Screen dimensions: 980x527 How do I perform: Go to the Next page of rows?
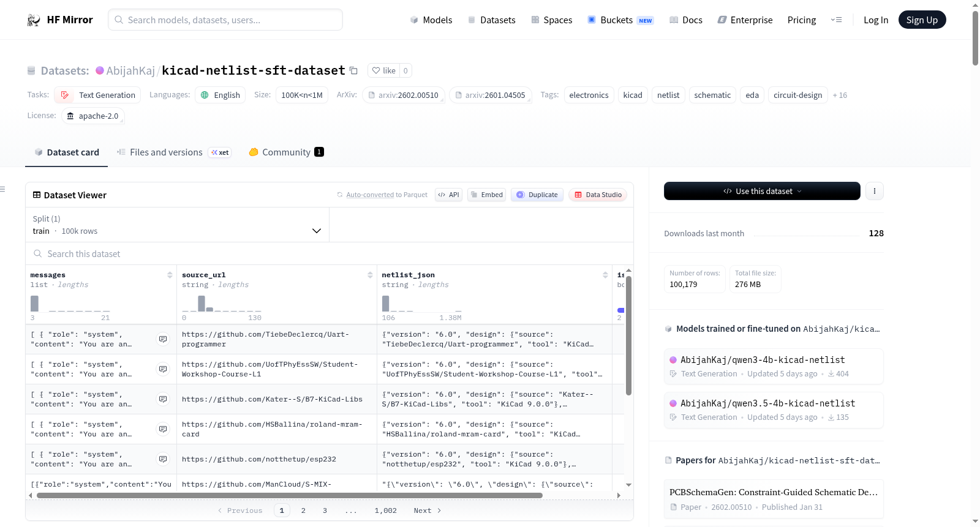coord(427,510)
